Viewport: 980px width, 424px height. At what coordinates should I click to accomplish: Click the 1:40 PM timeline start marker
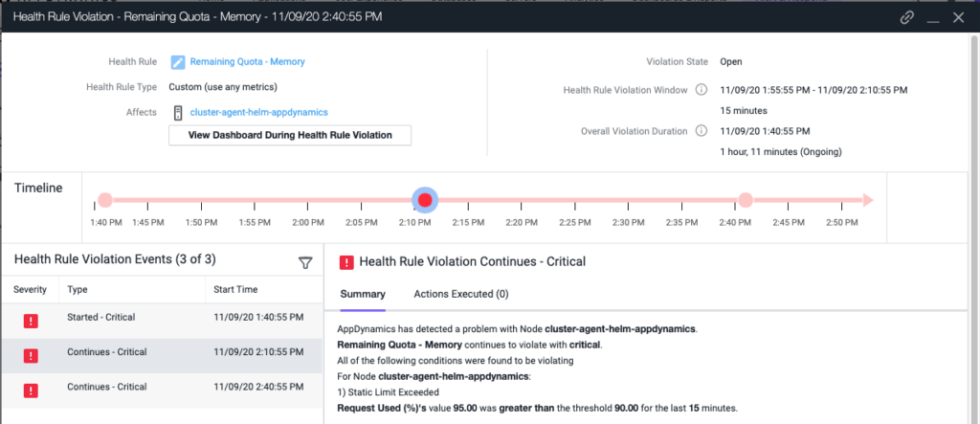tap(105, 200)
